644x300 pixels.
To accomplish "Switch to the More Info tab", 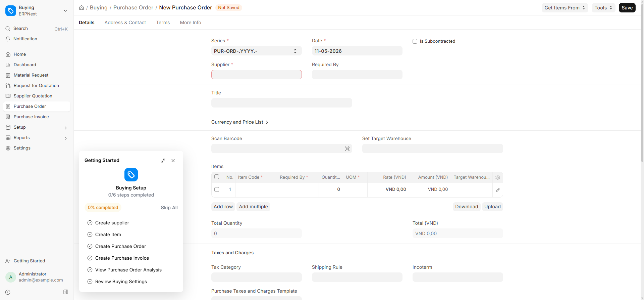I will point(191,23).
